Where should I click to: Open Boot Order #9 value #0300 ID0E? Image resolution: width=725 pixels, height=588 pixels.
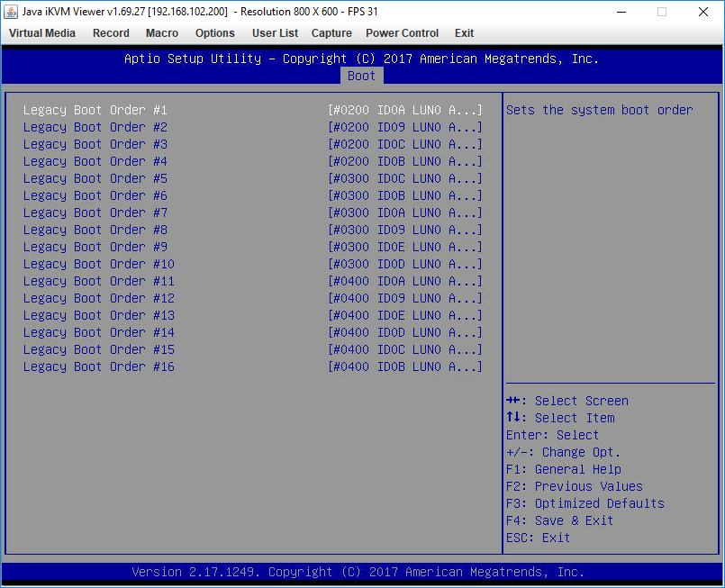405,247
